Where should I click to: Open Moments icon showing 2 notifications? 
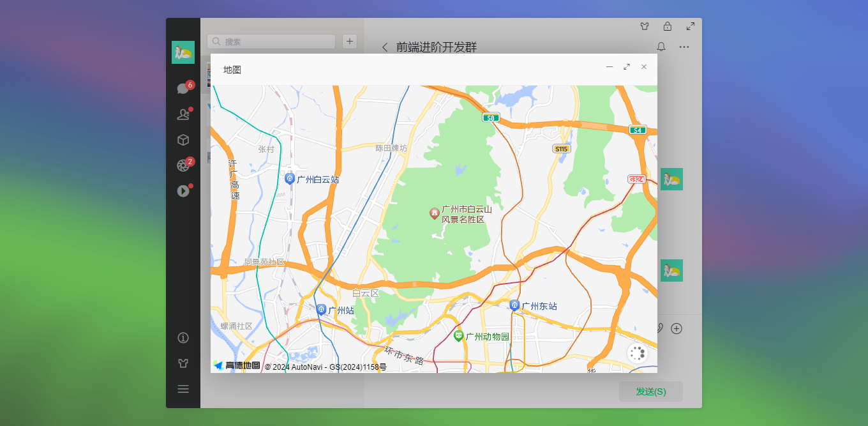tap(183, 165)
